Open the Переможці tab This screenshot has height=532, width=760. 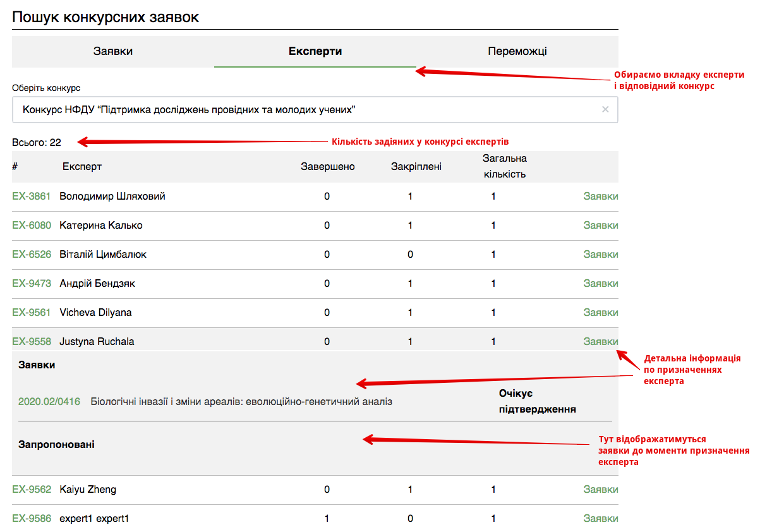517,52
